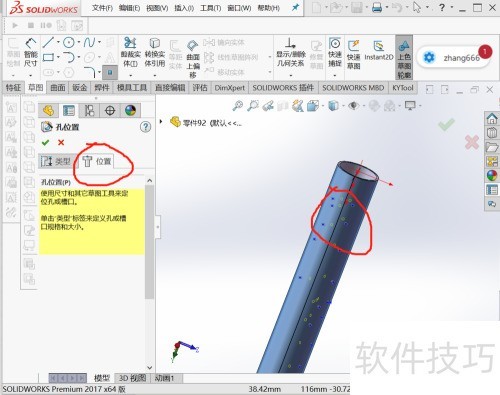Viewport: 500px width, 395px height.
Task: Click the Hole Position help icon
Action: tap(145, 127)
